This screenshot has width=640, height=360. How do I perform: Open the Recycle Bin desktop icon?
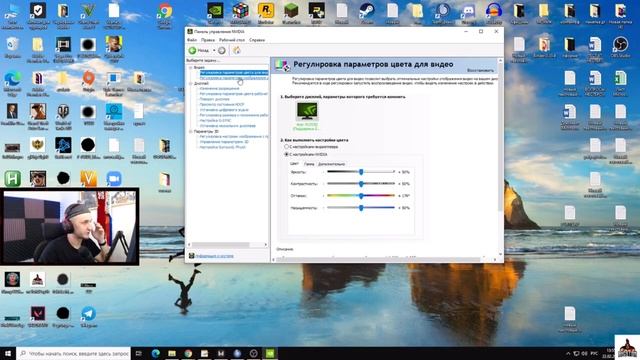(13, 47)
